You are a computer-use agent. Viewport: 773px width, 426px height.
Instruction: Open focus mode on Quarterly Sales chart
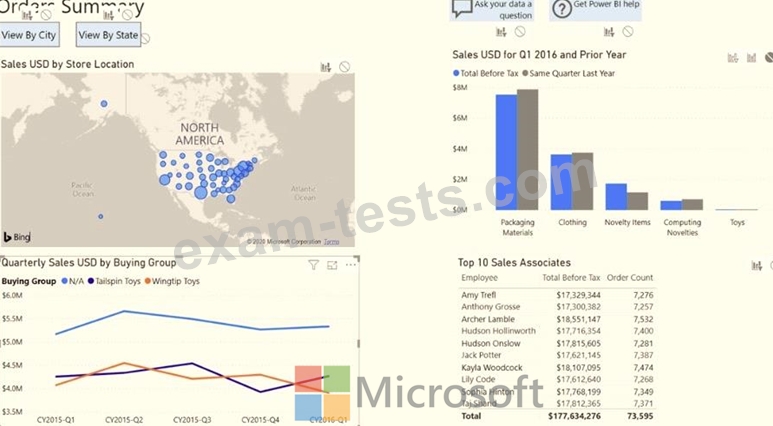point(331,265)
